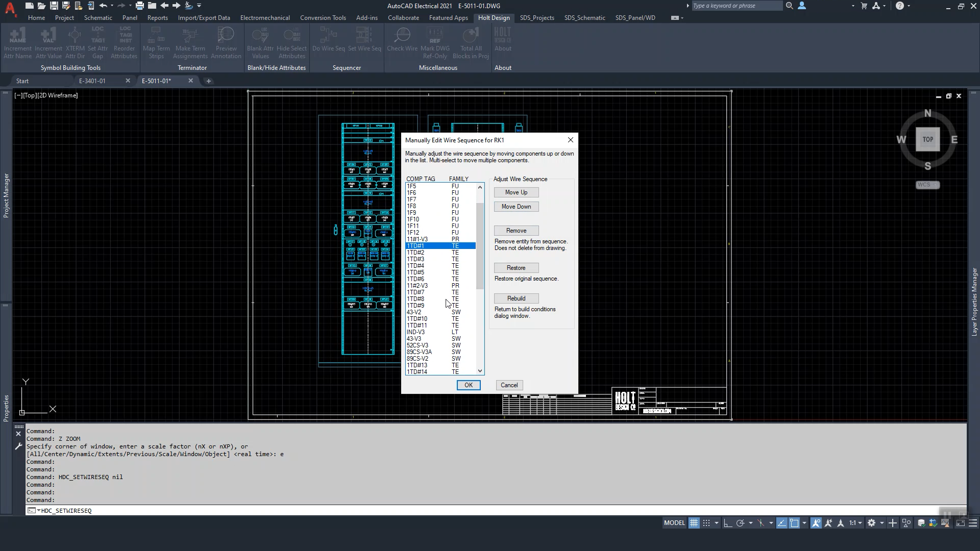
Task: Open the AutoCAD application menu logo
Action: click(10, 7)
